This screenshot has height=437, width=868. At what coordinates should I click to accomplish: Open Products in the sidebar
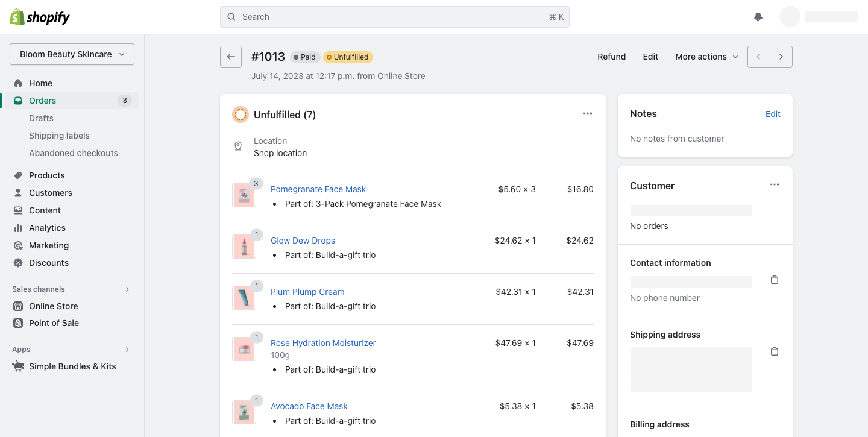click(x=47, y=175)
